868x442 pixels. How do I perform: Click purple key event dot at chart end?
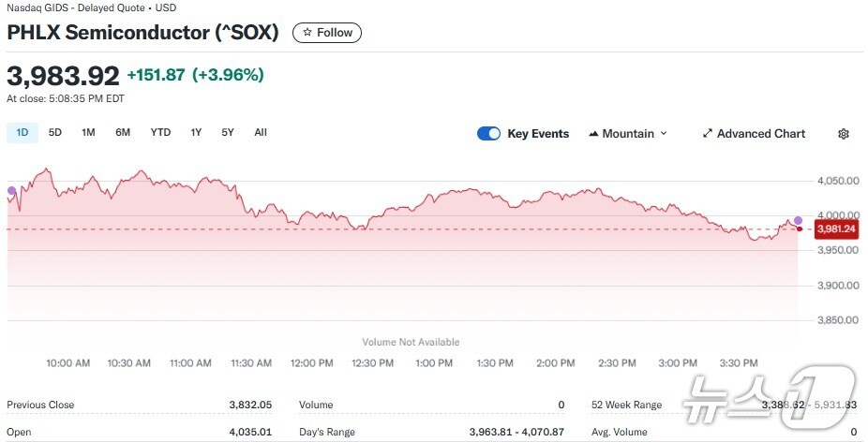coord(798,221)
